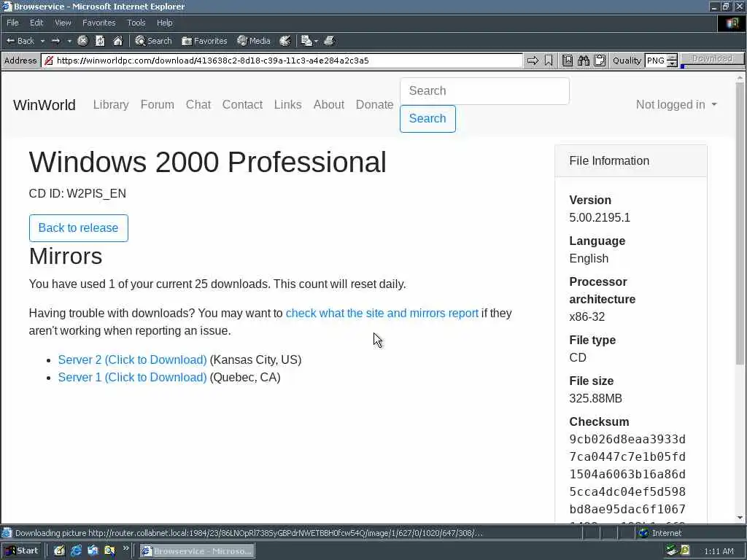
Task: Click the Print icon in toolbar
Action: [329, 41]
